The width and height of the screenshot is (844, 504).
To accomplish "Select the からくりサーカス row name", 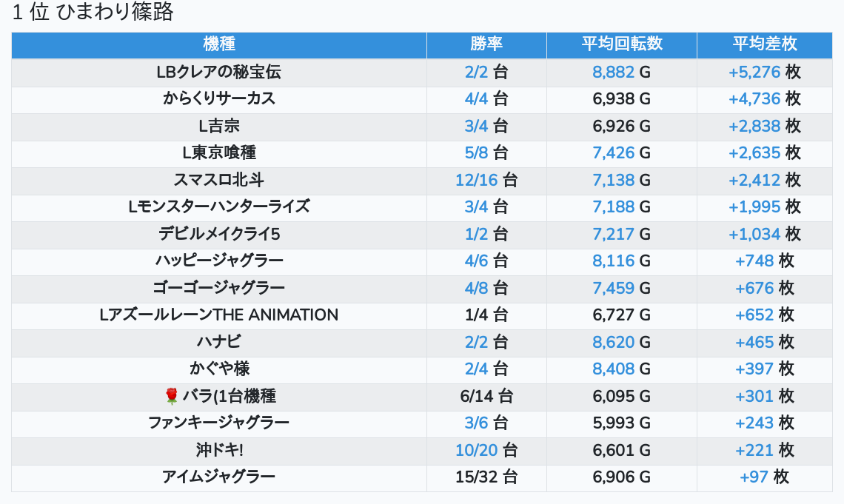I will coord(218,98).
